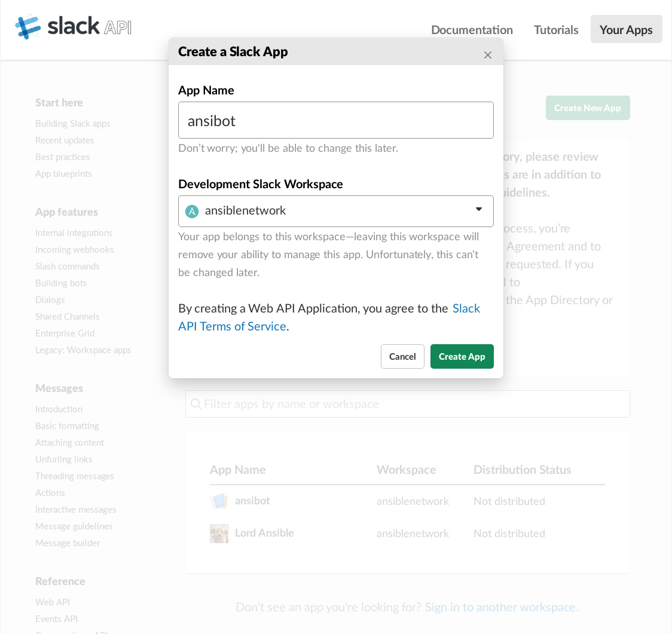Open the Building bots sidebar link

coord(61,283)
